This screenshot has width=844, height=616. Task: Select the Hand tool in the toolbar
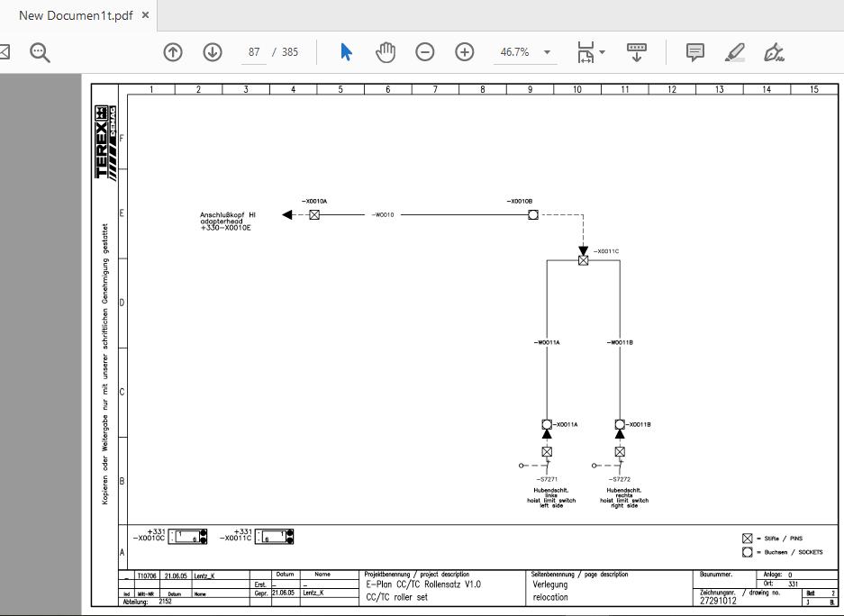386,51
